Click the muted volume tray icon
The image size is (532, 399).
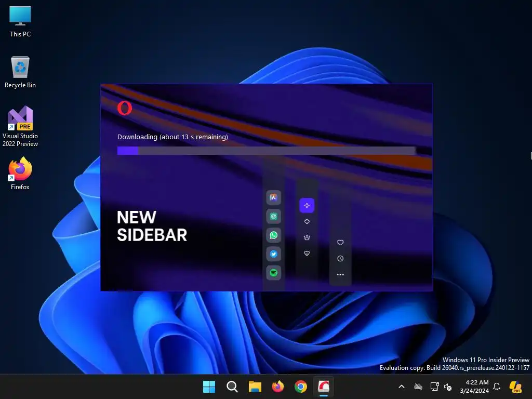[x=448, y=387]
